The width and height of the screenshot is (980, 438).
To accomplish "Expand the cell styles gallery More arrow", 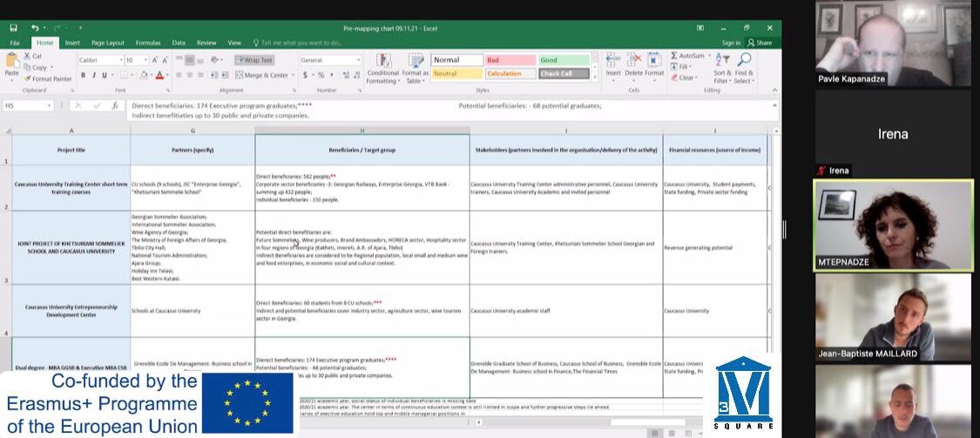I will (595, 77).
